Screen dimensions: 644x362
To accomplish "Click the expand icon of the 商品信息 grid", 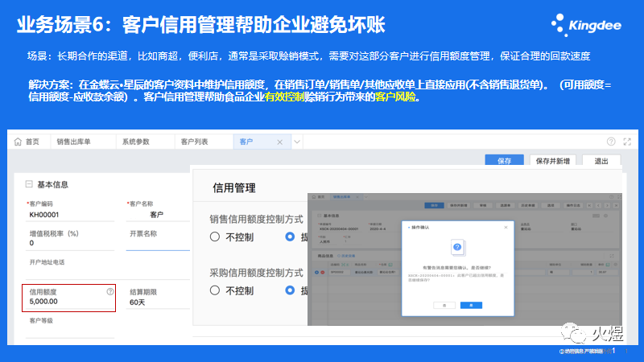I will click(x=612, y=256).
